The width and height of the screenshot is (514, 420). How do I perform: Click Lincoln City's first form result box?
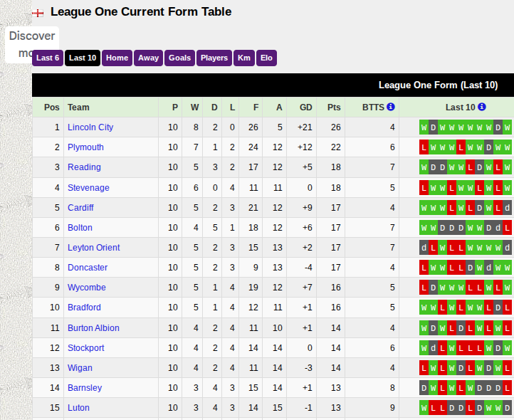(424, 127)
